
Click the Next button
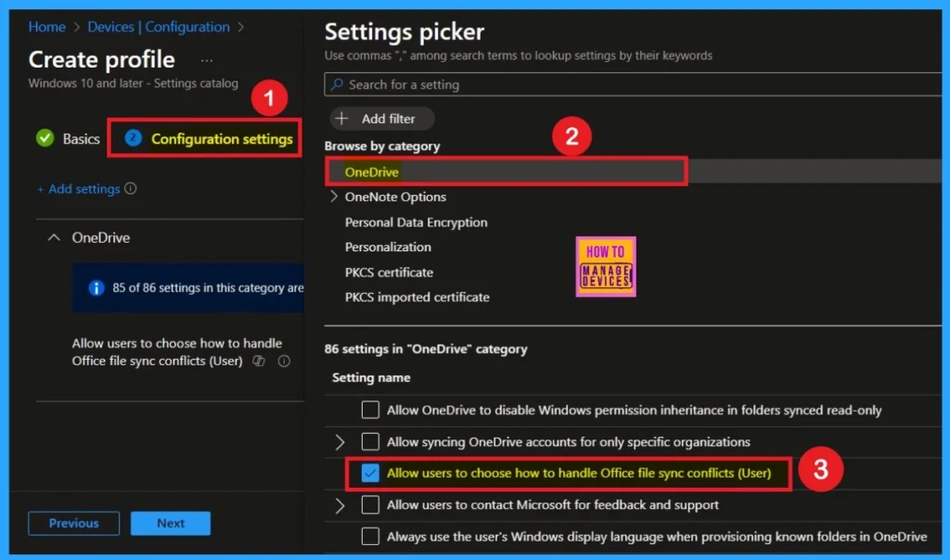pos(171,523)
